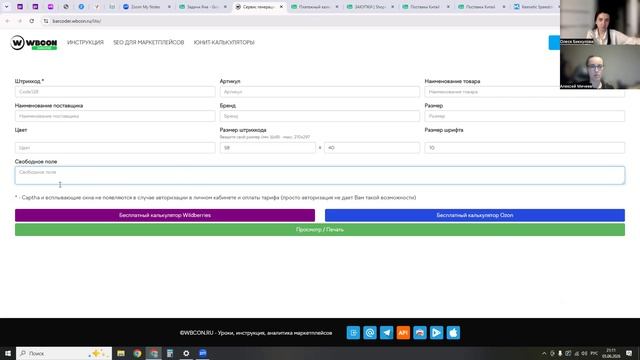The width and height of the screenshot is (640, 360).
Task: Click the Размер шрифта field showing 10
Action: click(x=524, y=148)
